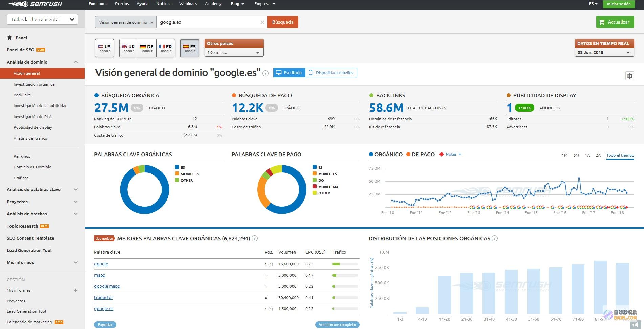
Task: Open the Visión general de dominio dropdown
Action: pos(126,22)
